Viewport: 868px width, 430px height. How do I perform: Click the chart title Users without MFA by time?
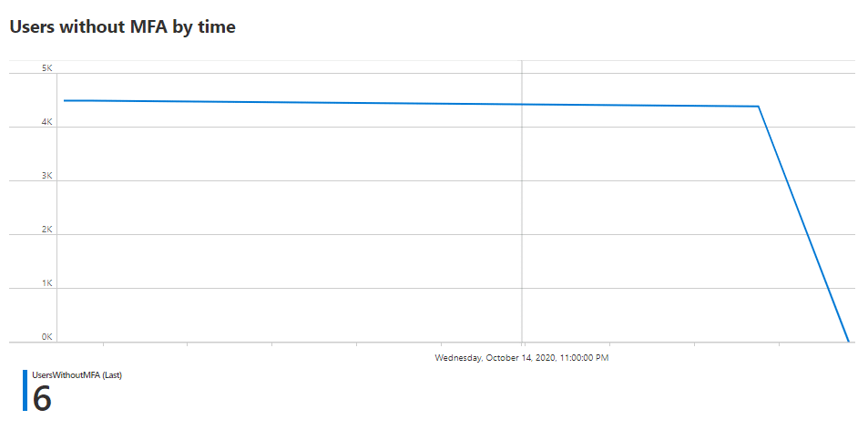[123, 26]
